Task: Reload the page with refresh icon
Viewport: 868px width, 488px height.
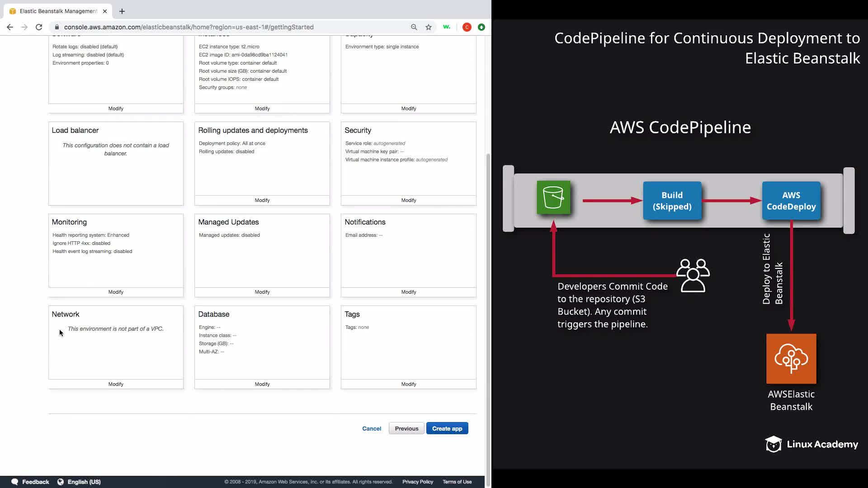Action: (39, 27)
